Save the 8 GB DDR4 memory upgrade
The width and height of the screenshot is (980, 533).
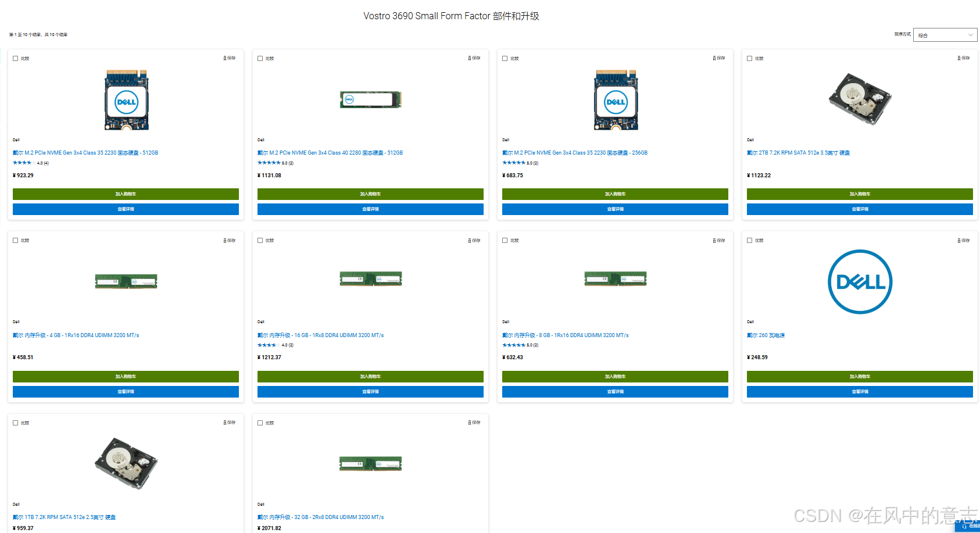click(x=719, y=241)
